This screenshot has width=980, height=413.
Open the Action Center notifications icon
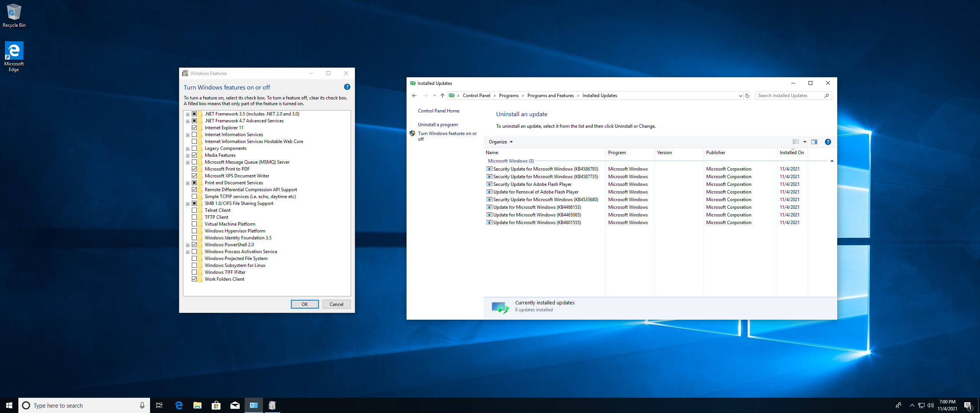[968, 405]
